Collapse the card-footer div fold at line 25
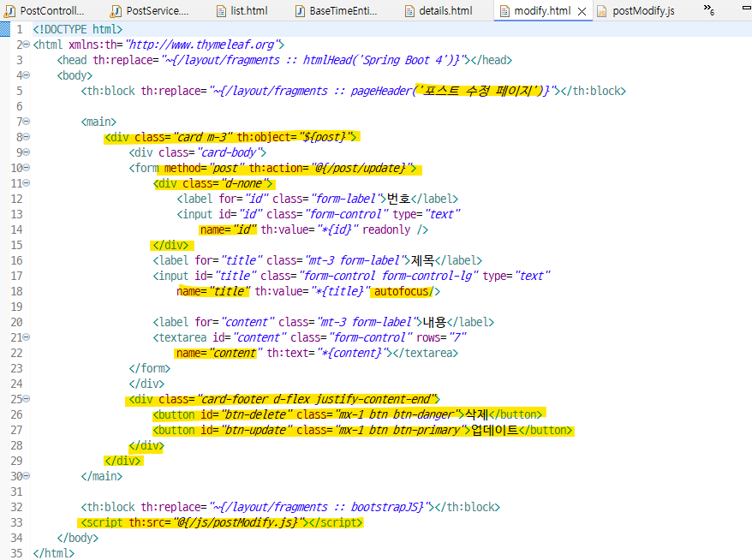Screen dimensions: 752x560 27,398
